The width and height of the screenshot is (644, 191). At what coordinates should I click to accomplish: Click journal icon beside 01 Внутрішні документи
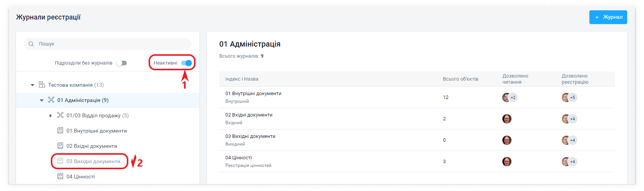(x=60, y=130)
